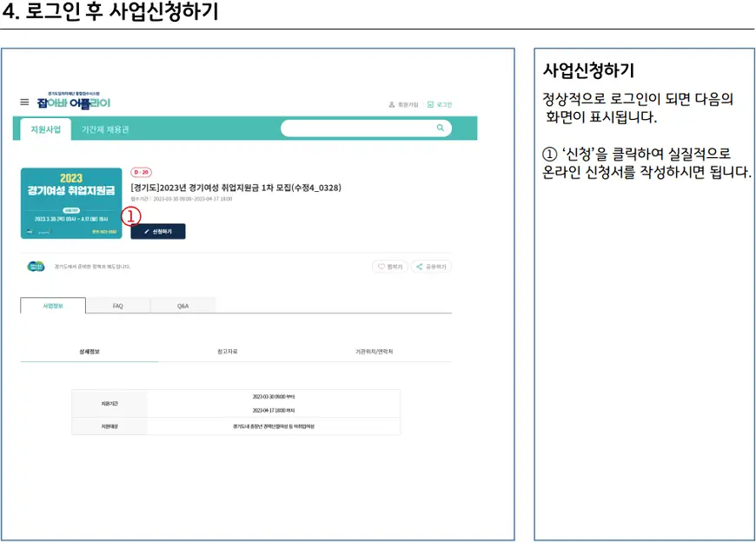The height and width of the screenshot is (542, 756).
Task: Open the Q&A tab
Action: click(182, 306)
